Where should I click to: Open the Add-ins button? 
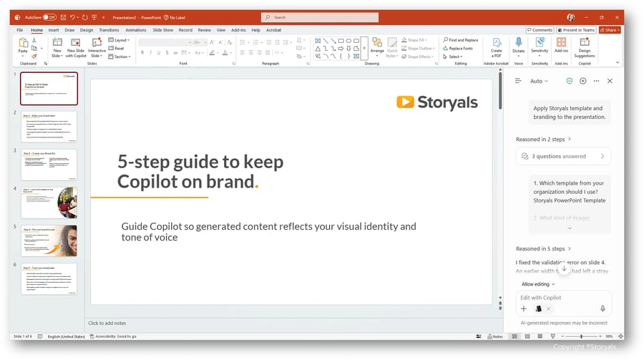click(x=561, y=45)
